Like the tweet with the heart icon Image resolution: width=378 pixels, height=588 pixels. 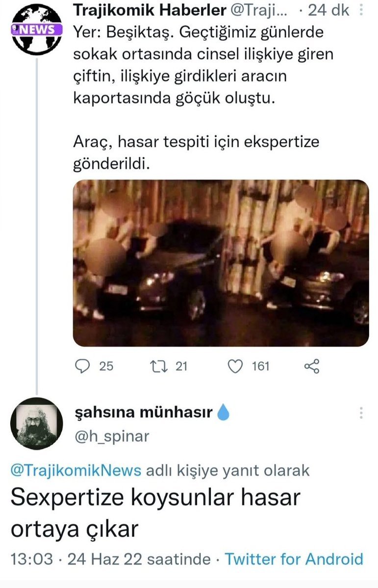[236, 366]
